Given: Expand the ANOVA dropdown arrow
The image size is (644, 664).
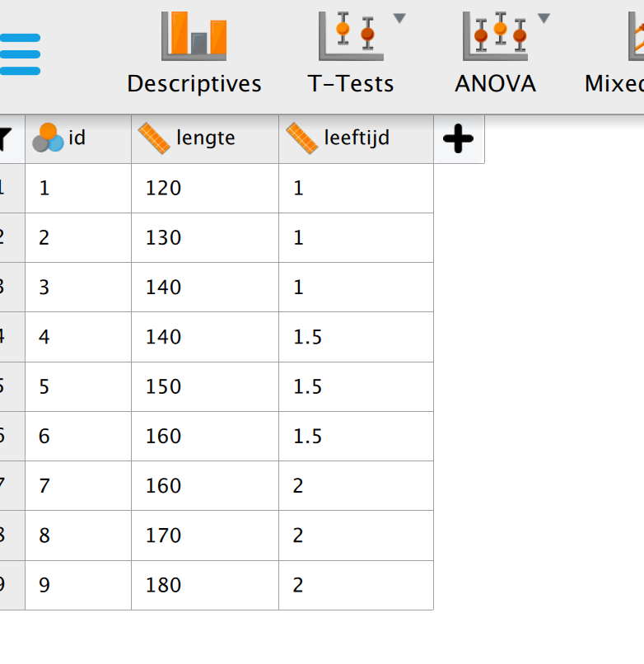Looking at the screenshot, I should point(544,18).
